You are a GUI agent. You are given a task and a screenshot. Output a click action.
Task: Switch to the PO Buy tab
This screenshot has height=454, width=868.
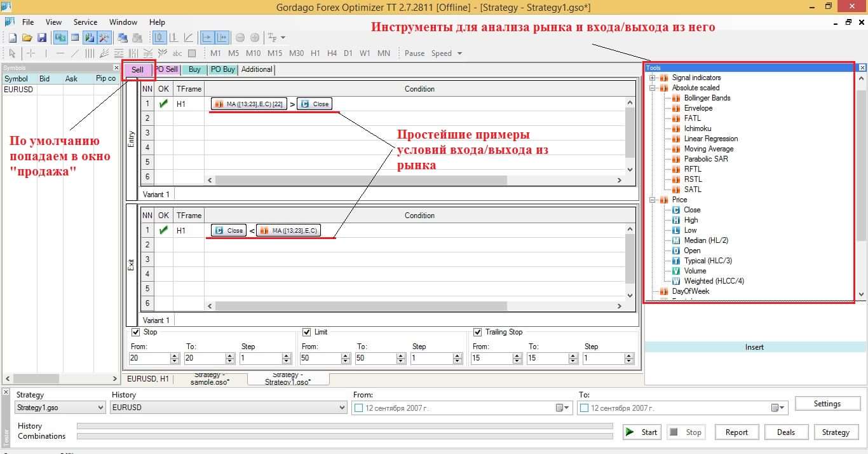[x=222, y=69]
